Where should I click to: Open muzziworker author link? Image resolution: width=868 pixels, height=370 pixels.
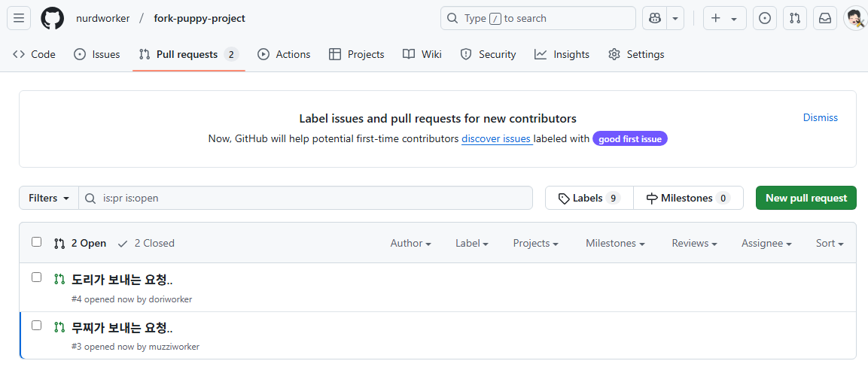click(175, 347)
